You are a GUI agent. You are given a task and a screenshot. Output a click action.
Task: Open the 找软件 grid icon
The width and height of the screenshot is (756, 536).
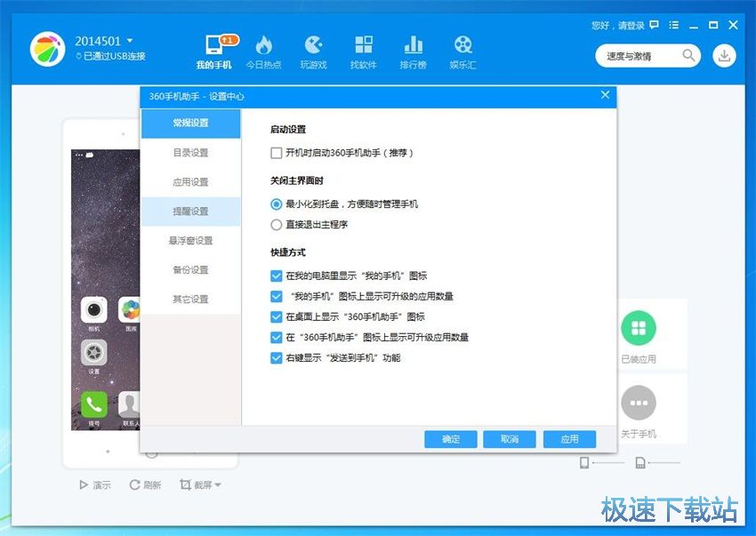(364, 44)
